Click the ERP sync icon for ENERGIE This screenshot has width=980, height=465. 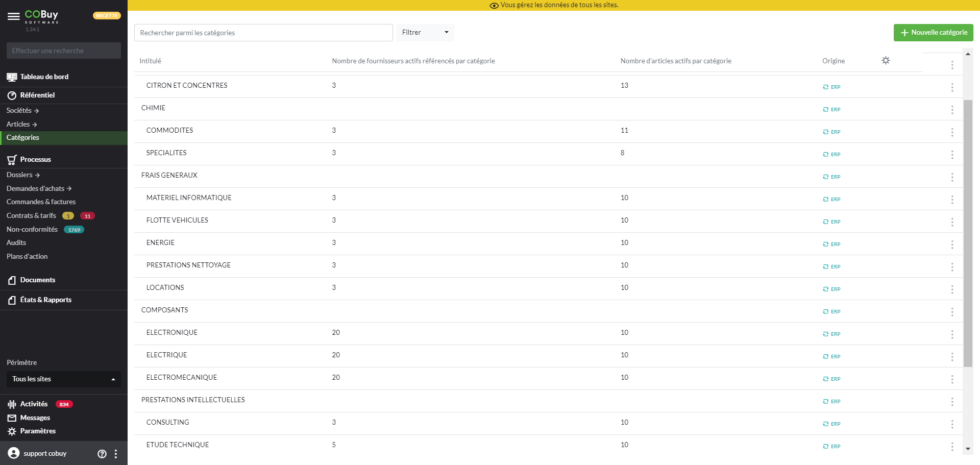point(825,244)
